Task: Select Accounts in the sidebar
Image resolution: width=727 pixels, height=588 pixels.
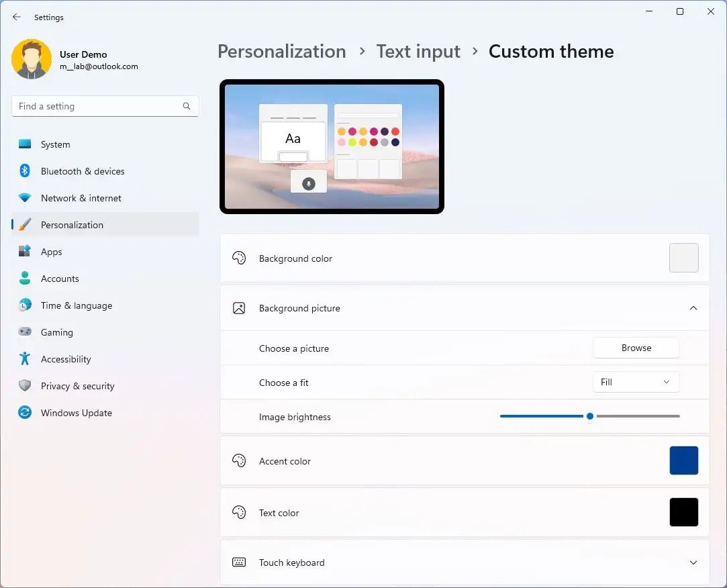Action: pos(60,279)
